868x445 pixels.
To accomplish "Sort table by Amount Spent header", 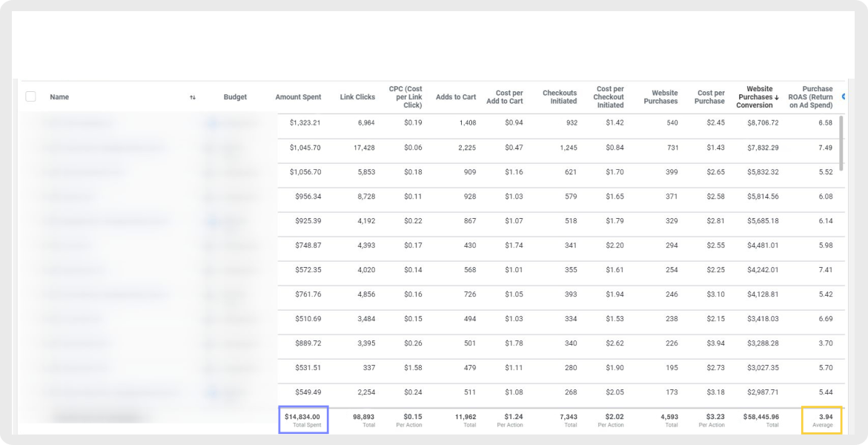I will click(298, 97).
